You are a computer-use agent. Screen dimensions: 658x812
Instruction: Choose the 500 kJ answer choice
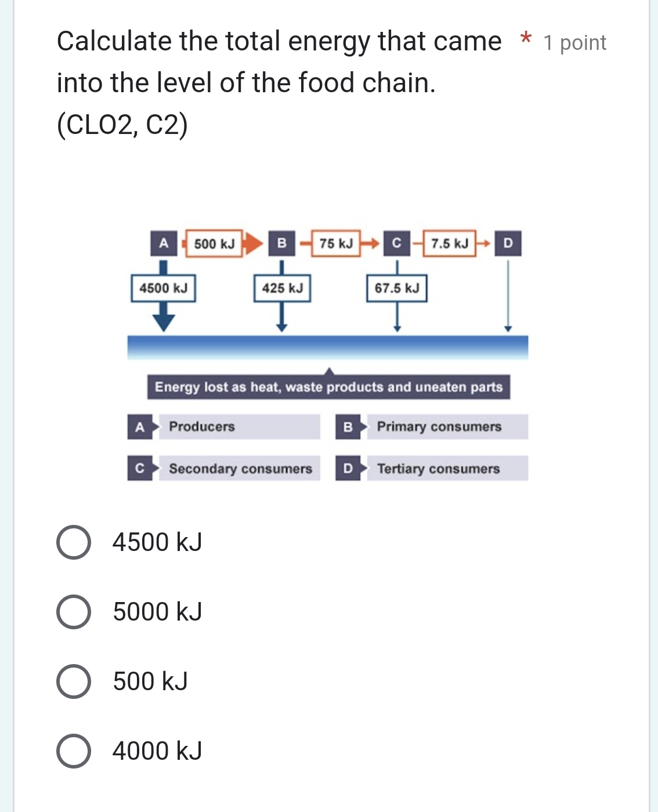click(x=74, y=681)
